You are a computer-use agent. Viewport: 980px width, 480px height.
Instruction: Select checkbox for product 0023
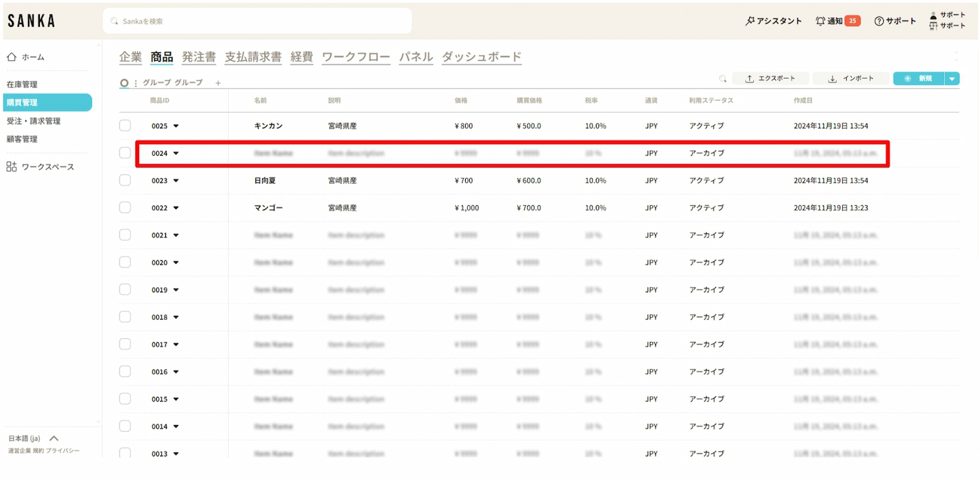125,180
